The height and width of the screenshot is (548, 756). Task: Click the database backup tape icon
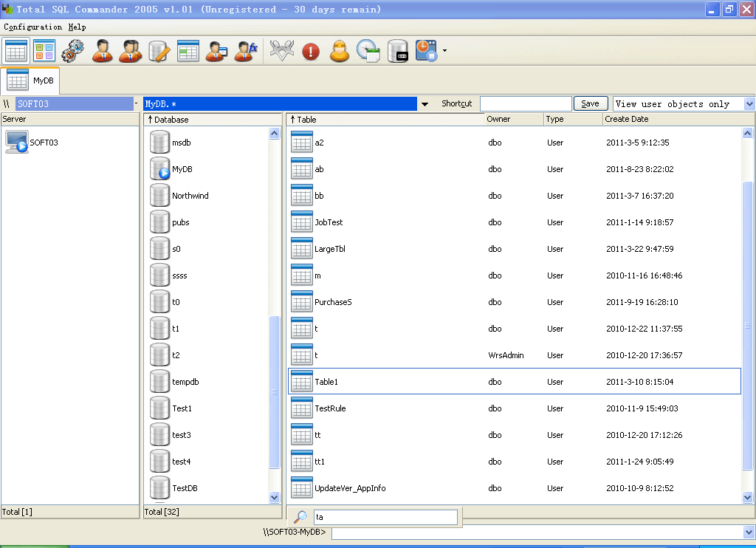398,51
